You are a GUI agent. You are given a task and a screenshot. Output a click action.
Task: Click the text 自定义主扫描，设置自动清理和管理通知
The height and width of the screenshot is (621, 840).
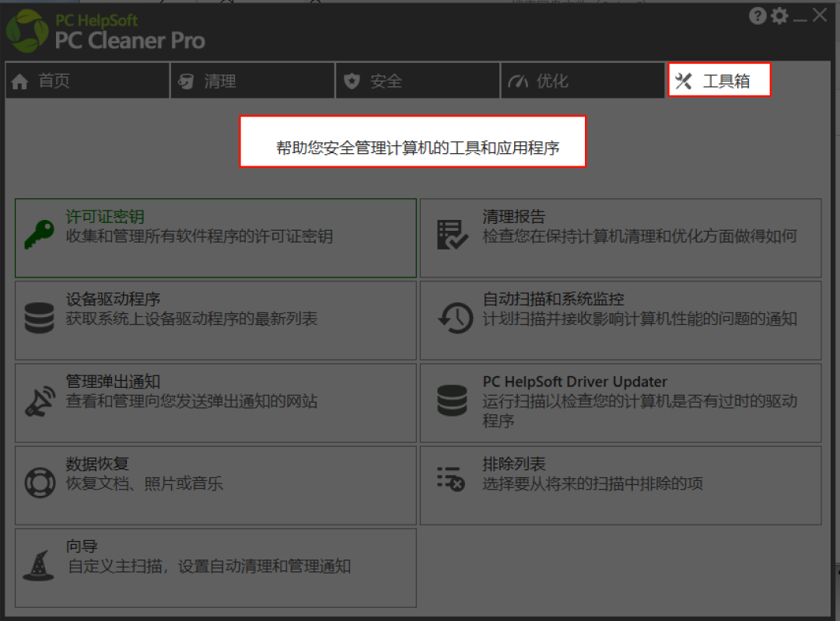pyautogui.click(x=209, y=566)
